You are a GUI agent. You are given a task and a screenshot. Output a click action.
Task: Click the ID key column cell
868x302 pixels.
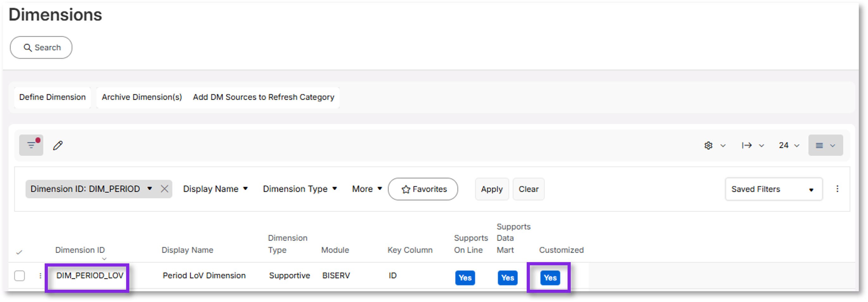point(392,275)
